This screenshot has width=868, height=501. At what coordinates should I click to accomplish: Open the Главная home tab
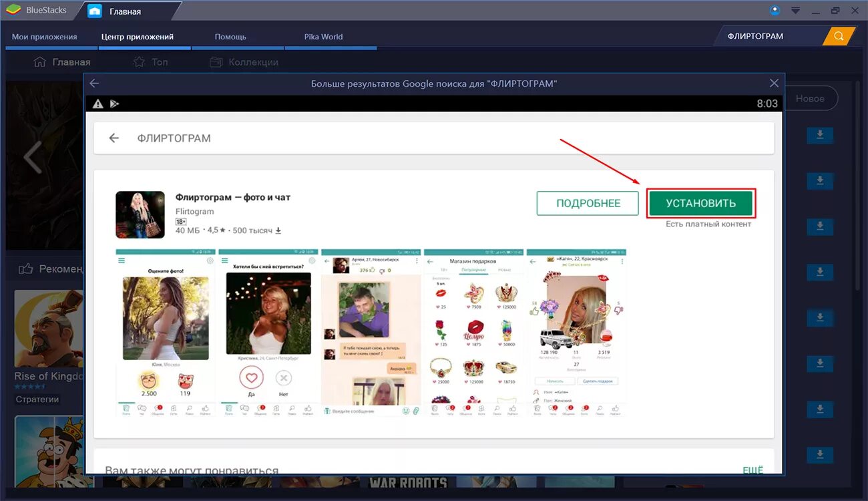click(x=125, y=11)
